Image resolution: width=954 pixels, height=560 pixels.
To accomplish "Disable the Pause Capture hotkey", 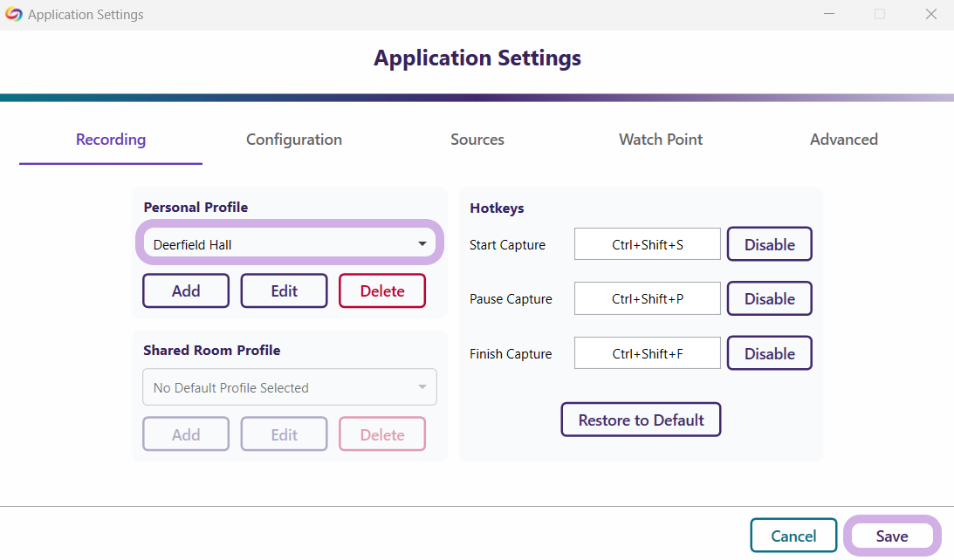I will tap(769, 298).
